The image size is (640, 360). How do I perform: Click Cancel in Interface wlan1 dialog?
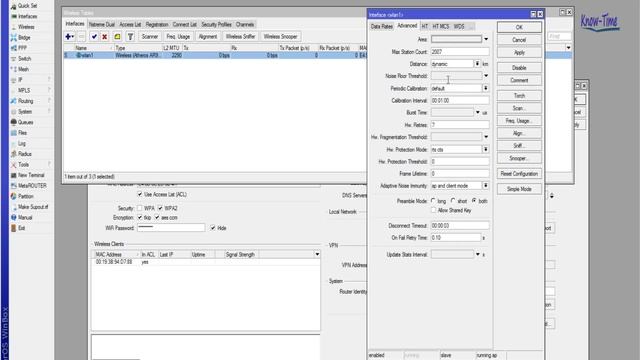(519, 40)
